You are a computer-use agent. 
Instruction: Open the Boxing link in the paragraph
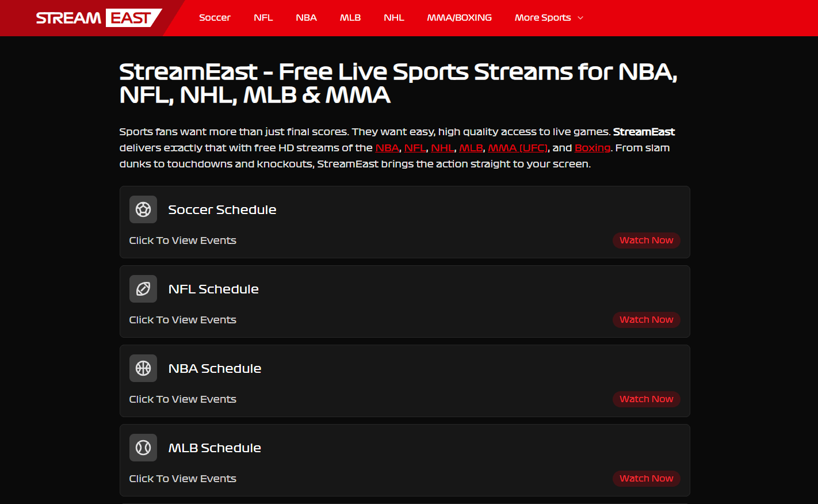pyautogui.click(x=592, y=148)
